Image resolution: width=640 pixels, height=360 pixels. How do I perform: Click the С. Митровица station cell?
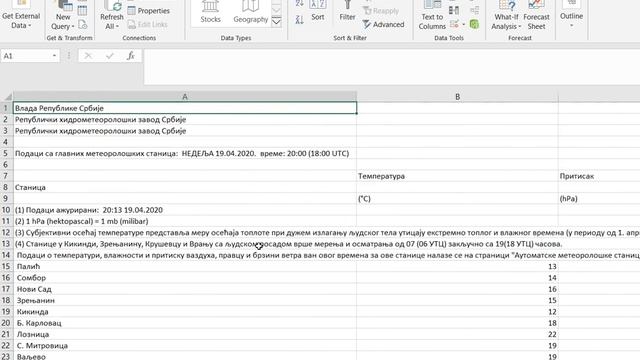[x=185, y=346]
